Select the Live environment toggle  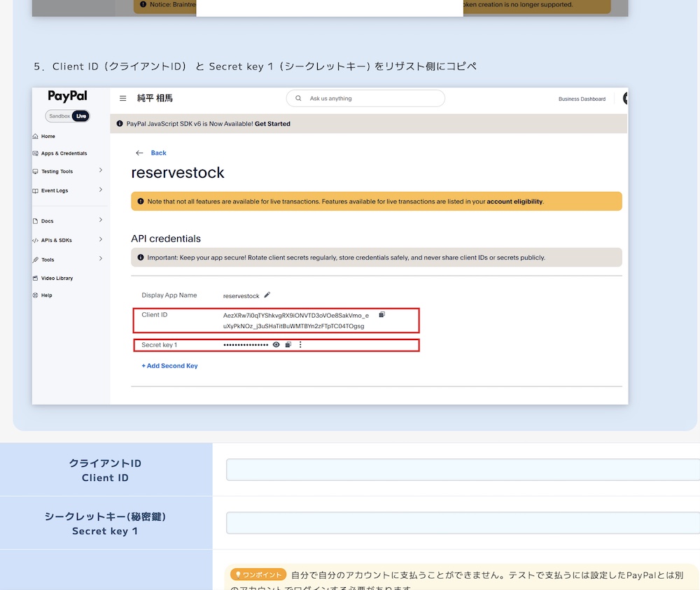(81, 116)
